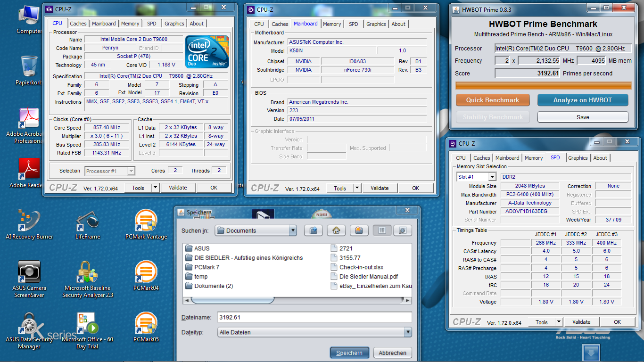The width and height of the screenshot is (644, 362).
Task: Create a new folder in Speichern dialog
Action: (359, 230)
